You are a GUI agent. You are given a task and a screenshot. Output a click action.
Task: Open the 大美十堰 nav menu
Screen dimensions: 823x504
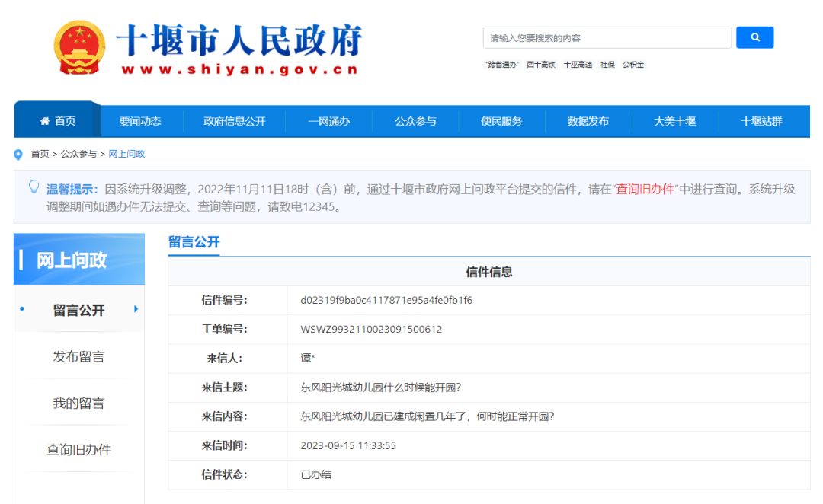[675, 121]
